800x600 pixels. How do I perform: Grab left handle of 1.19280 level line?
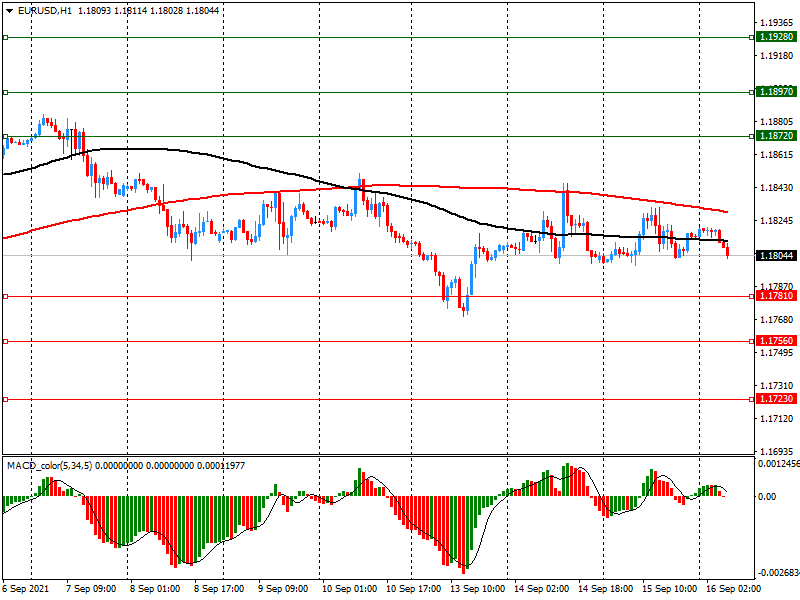tap(6, 37)
